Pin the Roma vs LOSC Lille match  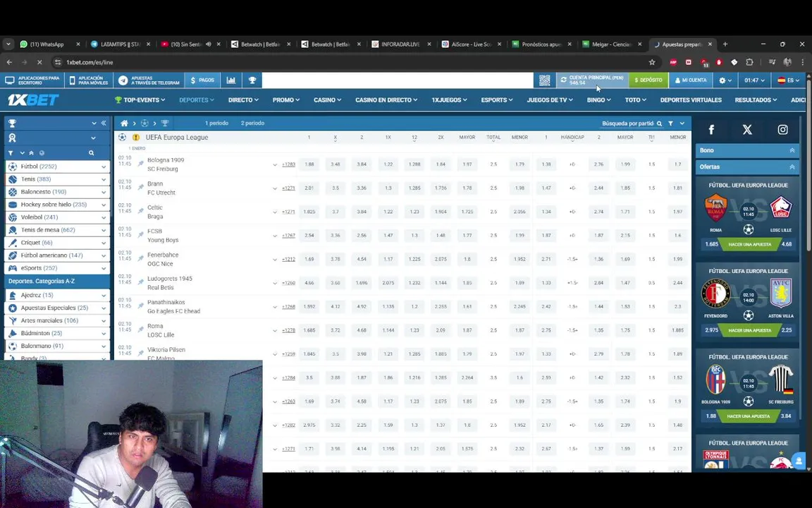click(x=140, y=329)
